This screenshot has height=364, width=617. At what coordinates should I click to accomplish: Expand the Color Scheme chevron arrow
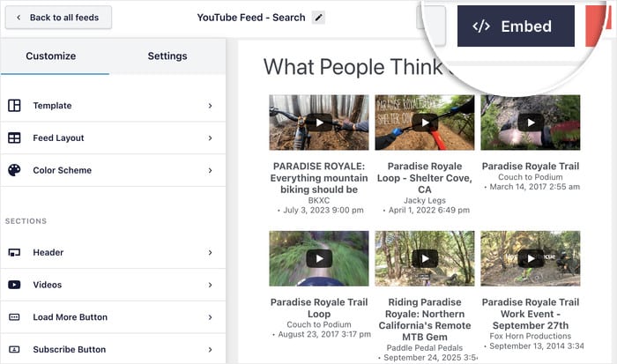coord(211,171)
